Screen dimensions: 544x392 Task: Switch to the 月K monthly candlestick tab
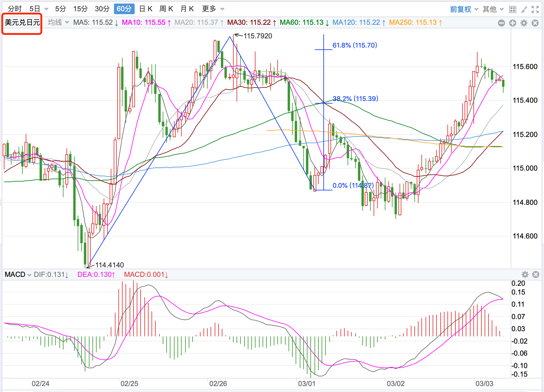pos(187,9)
